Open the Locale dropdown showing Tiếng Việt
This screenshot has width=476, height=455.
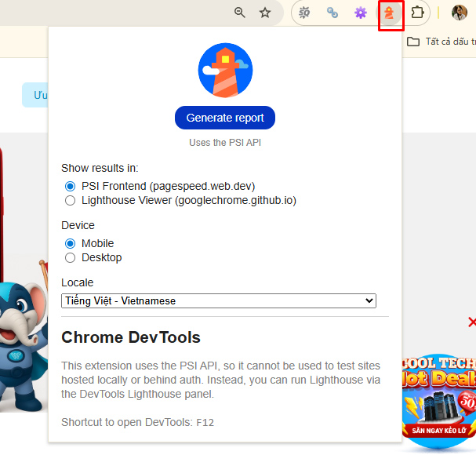coord(219,300)
